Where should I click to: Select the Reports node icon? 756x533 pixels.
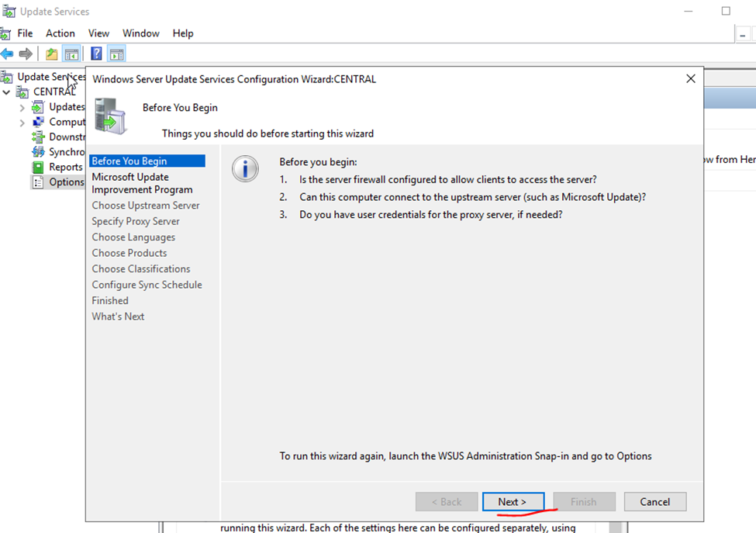click(x=37, y=167)
